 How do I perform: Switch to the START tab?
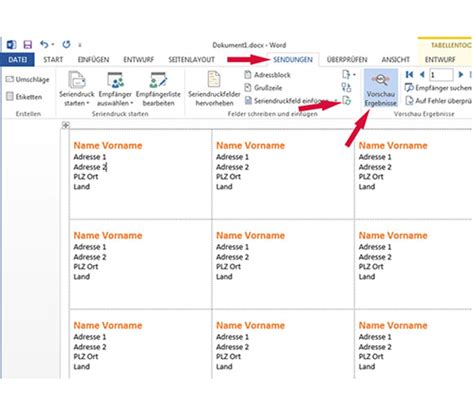pos(53,60)
